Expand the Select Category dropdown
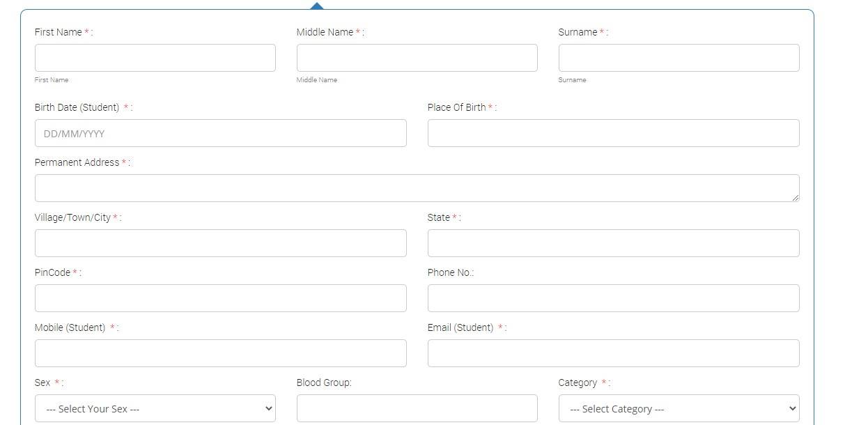The width and height of the screenshot is (868, 425). coord(679,408)
